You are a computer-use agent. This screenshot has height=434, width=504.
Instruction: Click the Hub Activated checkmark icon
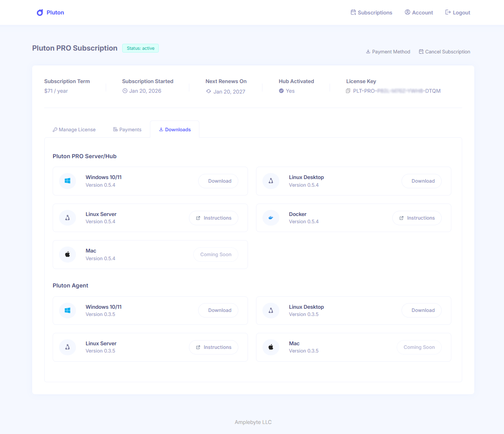tap(281, 91)
